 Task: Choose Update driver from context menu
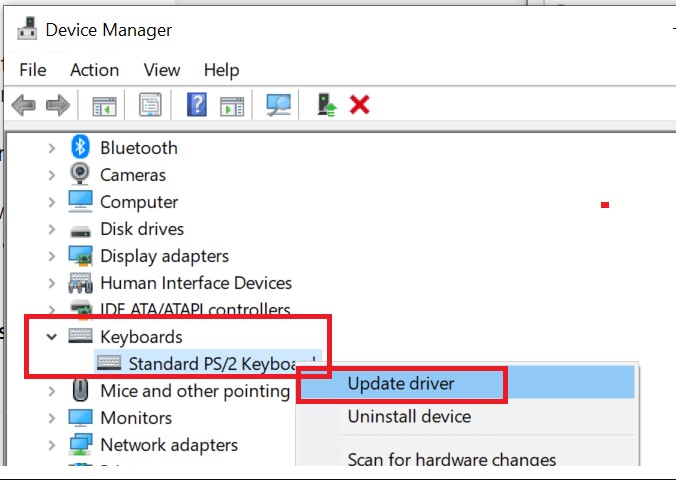[x=467, y=383]
